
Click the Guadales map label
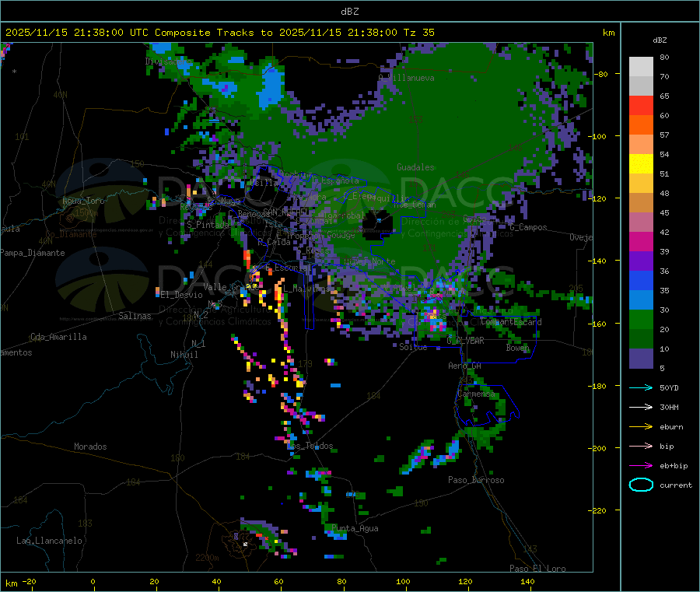415,167
